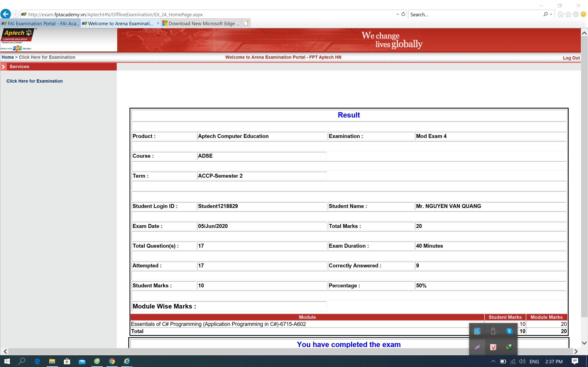The height and width of the screenshot is (367, 588).
Task: Click red V Unikey tray icon
Action: [x=493, y=347]
